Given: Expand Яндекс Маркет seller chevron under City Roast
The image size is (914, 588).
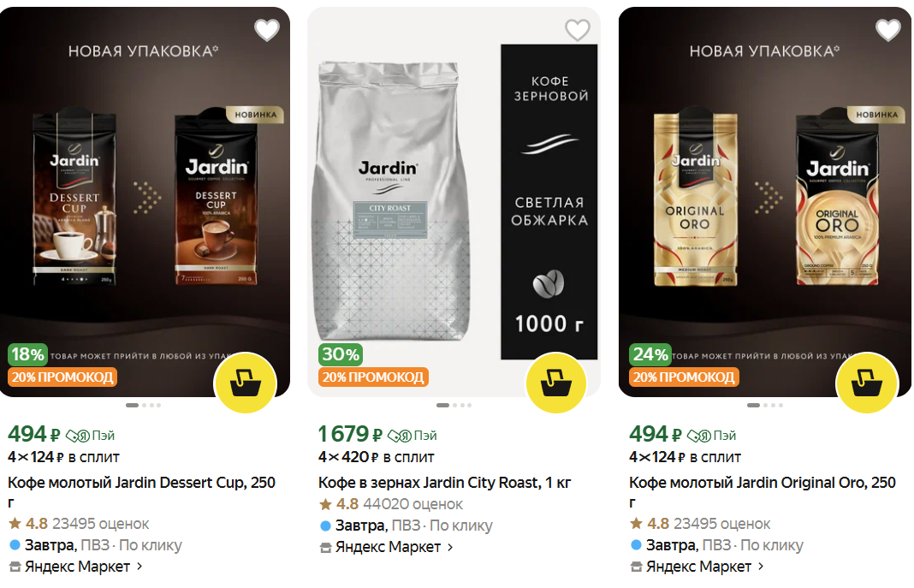Looking at the screenshot, I should tap(450, 547).
